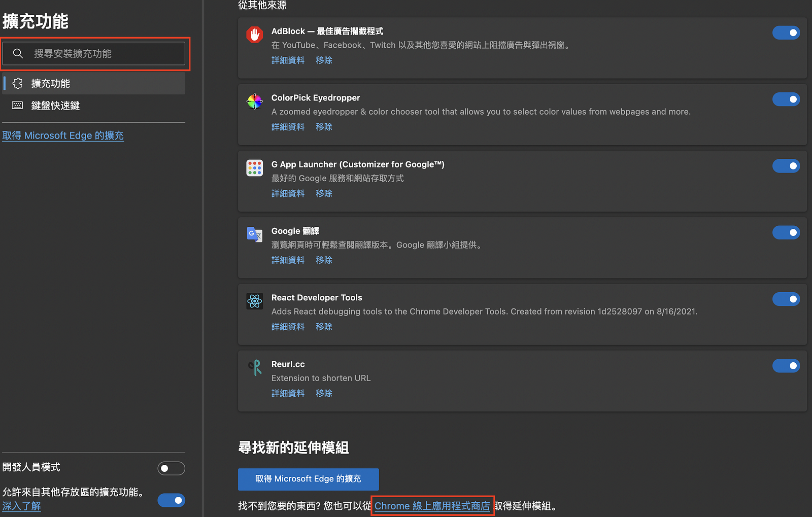The width and height of the screenshot is (812, 517).
Task: Click the 取得 Microsoft Edge 的擴充 button
Action: point(308,479)
